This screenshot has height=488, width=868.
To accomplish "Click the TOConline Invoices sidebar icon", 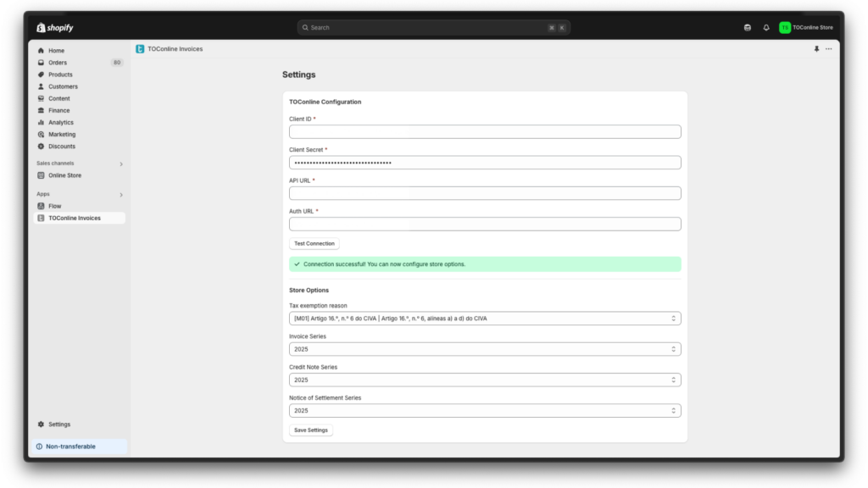I will tap(41, 218).
